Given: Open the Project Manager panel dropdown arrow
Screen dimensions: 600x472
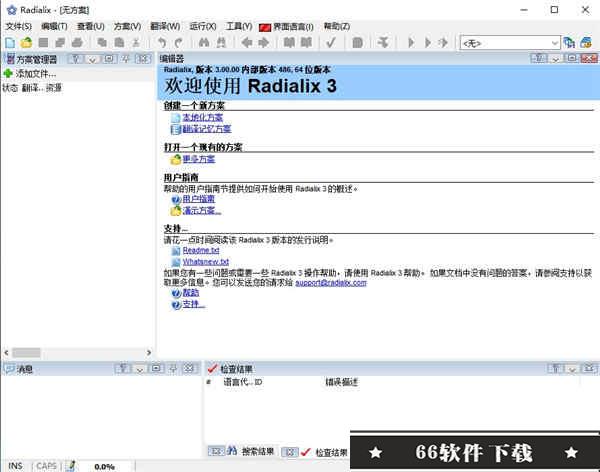Looking at the screenshot, I should (x=93, y=59).
